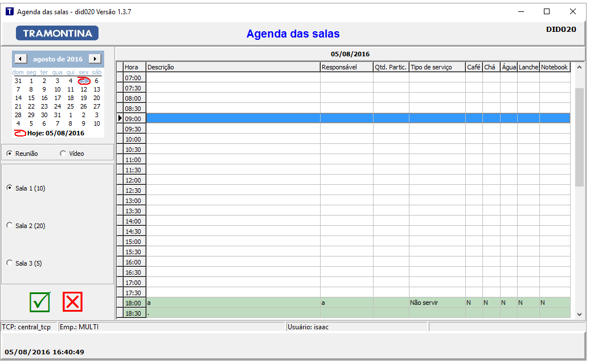Jump to today via Hoje: 05/08/2016
The height and width of the screenshot is (364, 590).
click(55, 133)
